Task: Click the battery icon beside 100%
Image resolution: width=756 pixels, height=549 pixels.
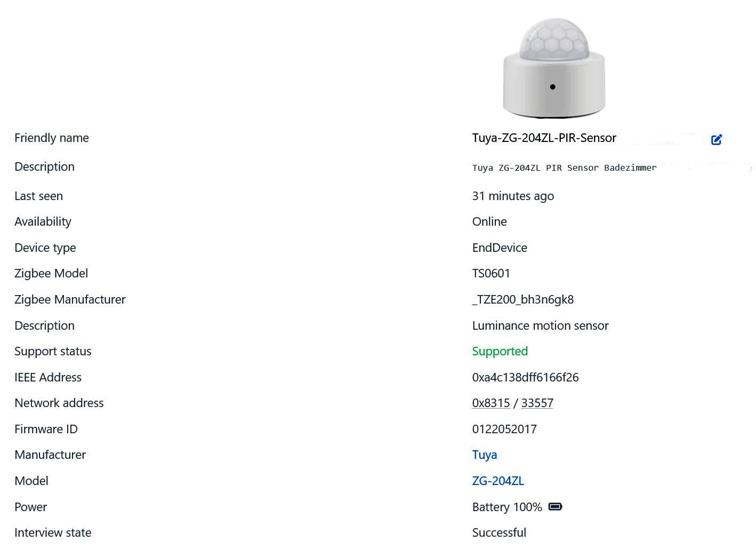Action: (555, 507)
